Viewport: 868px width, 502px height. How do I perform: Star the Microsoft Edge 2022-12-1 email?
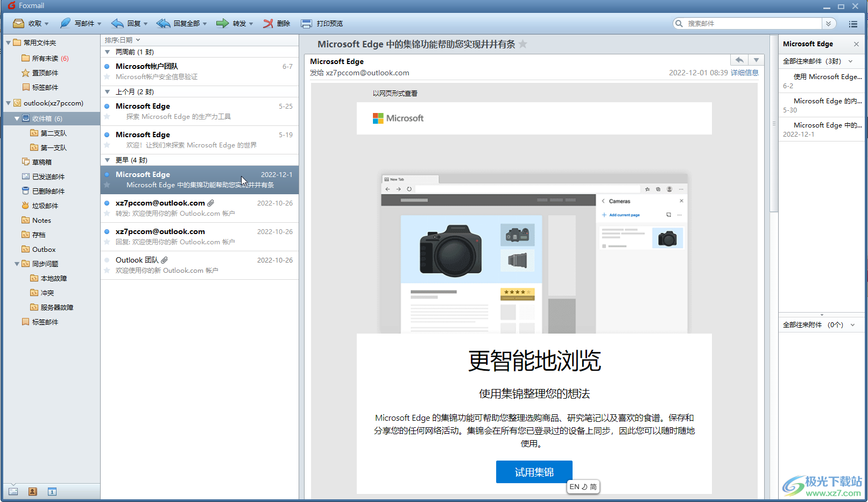tap(107, 185)
